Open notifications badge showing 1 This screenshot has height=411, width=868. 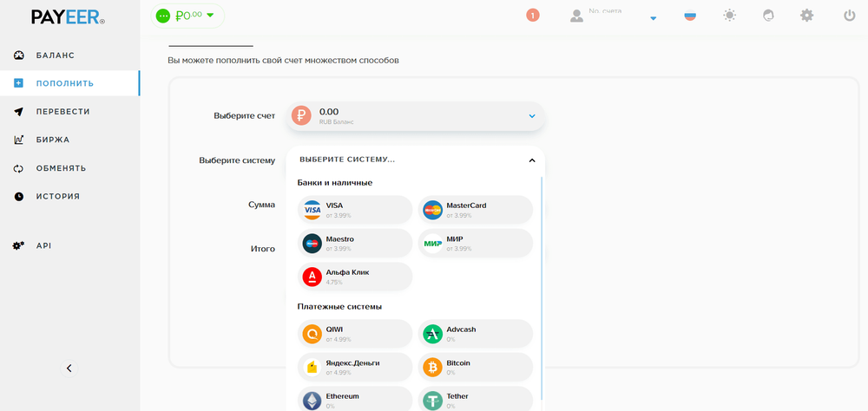pyautogui.click(x=533, y=16)
